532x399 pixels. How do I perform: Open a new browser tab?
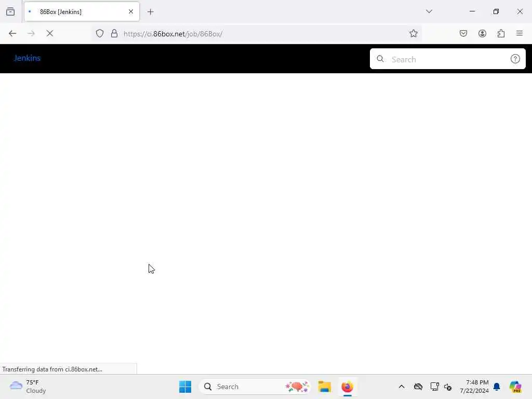(150, 12)
